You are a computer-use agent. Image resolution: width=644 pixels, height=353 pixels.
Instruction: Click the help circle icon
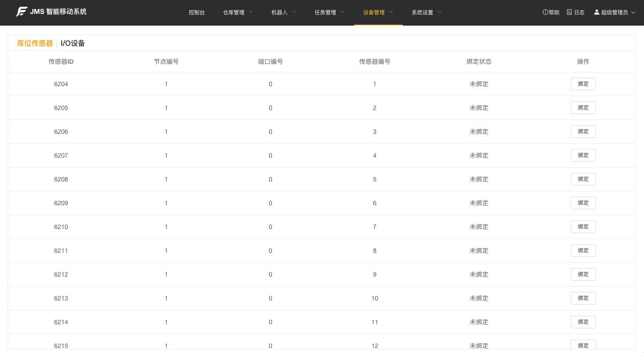click(x=545, y=12)
